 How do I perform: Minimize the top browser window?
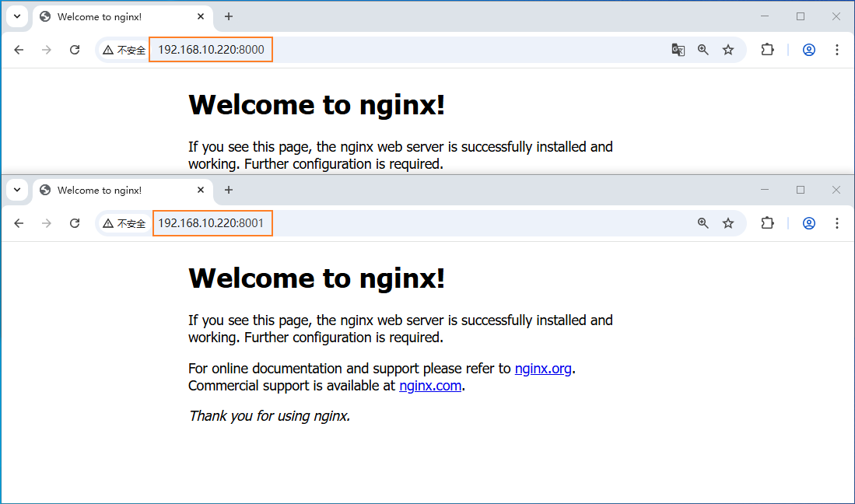tap(765, 16)
